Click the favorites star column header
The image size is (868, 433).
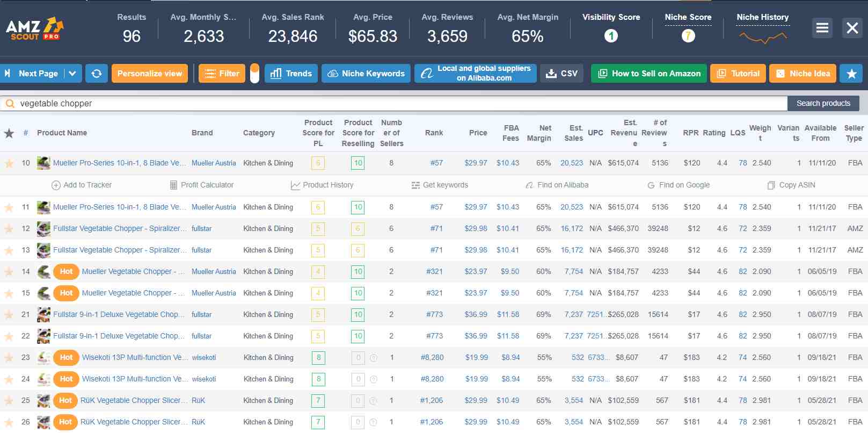coord(9,133)
